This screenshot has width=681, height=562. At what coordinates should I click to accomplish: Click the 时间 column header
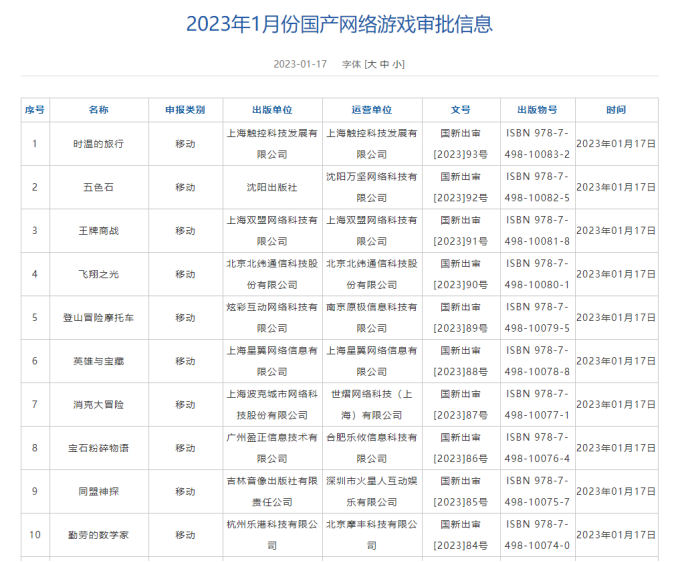click(616, 110)
